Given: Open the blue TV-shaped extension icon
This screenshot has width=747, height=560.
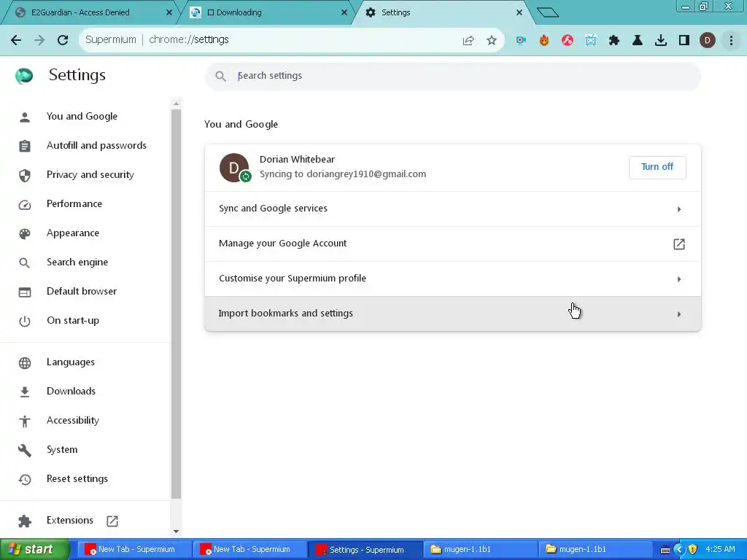Looking at the screenshot, I should point(591,41).
